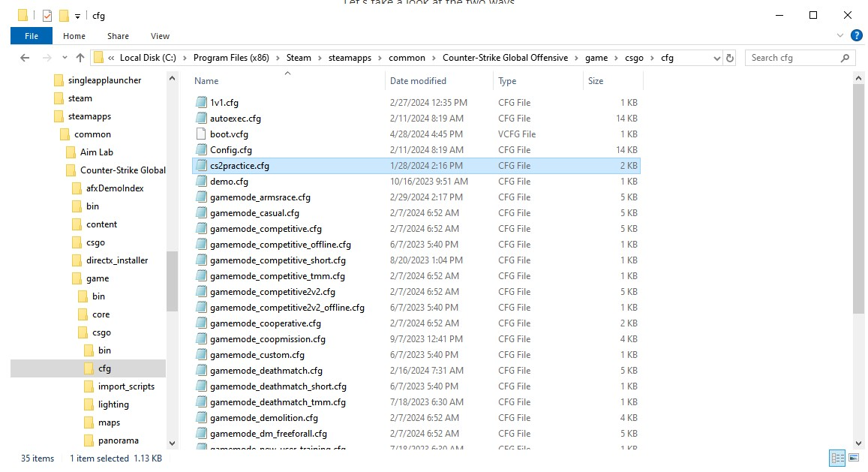Navigate to steamapps breadcrumb

coord(350,58)
